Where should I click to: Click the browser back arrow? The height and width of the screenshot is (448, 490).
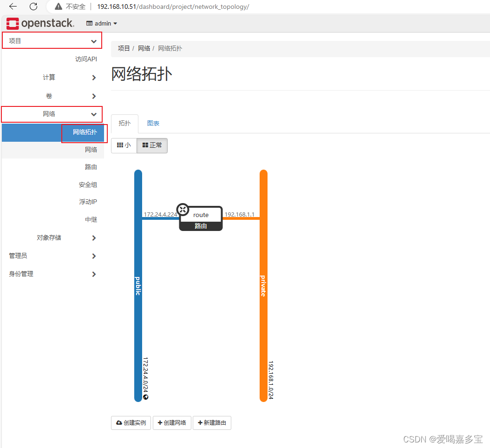[x=13, y=6]
